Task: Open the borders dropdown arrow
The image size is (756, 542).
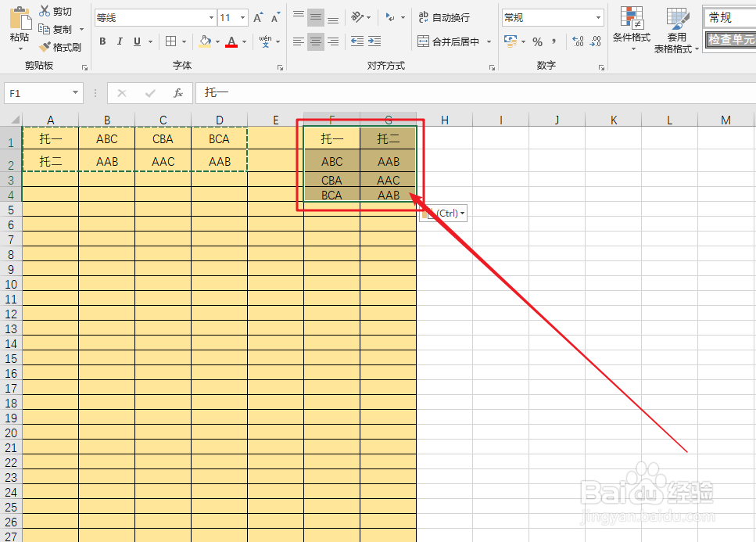Action: (185, 41)
